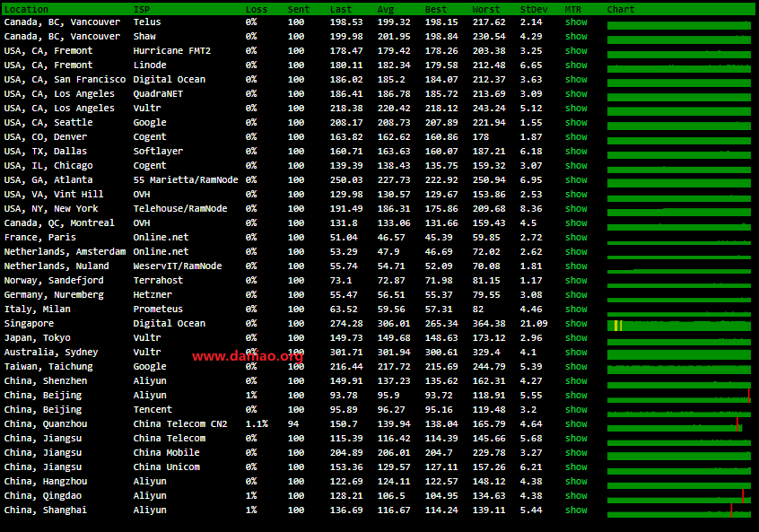Image resolution: width=759 pixels, height=532 pixels.
Task: Show MTR for Hangzhou Aliyun row
Action: tap(576, 482)
